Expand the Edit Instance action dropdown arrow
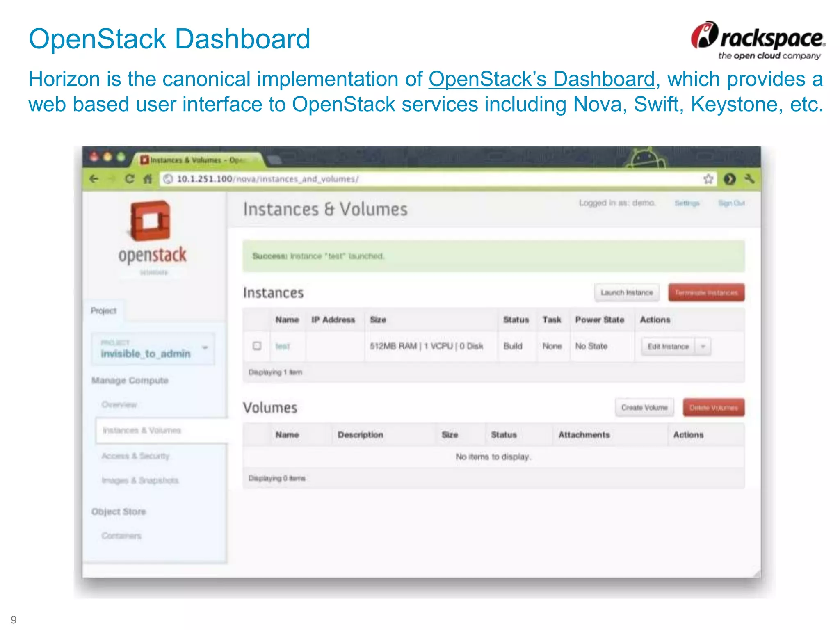The width and height of the screenshot is (840, 630). pyautogui.click(x=703, y=347)
